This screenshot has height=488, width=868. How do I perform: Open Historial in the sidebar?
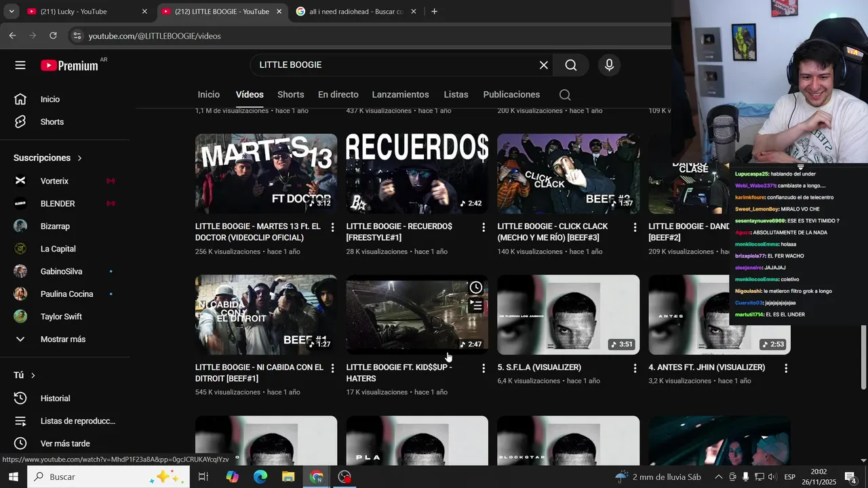coord(64,399)
